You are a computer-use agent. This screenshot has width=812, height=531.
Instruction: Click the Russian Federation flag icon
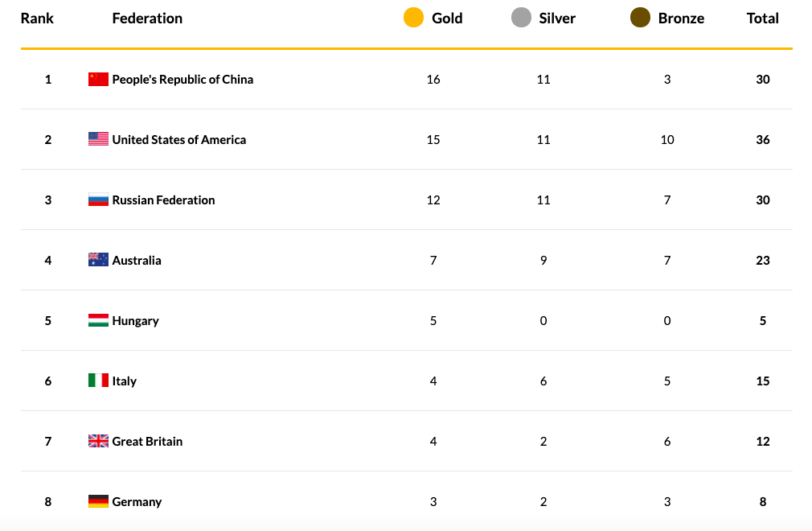(x=98, y=200)
